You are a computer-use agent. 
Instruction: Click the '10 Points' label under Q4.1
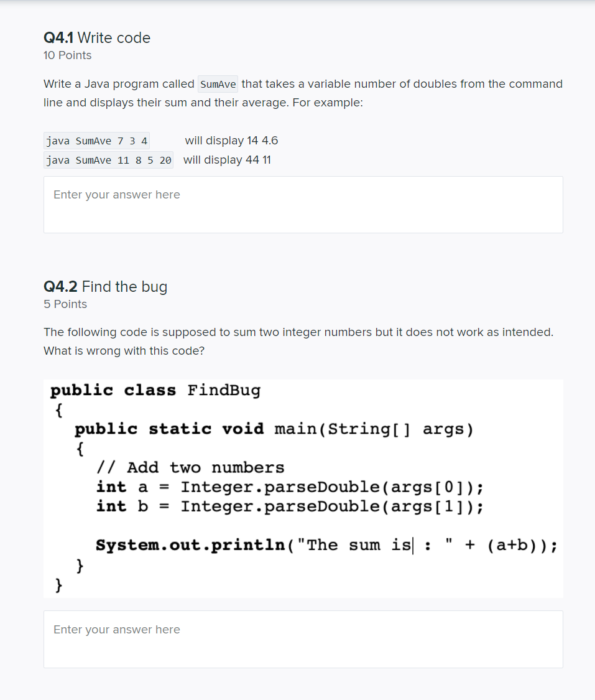[67, 55]
